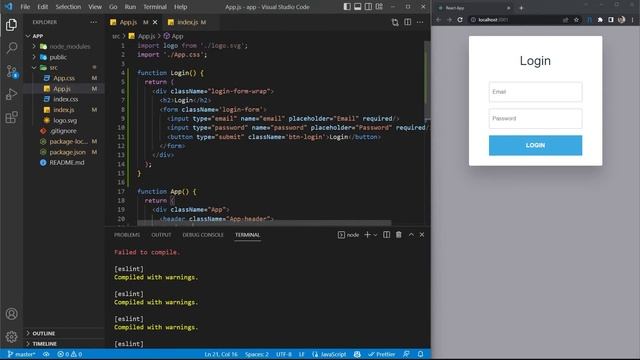Open a new browser tab
This screenshot has width=640, height=360.
pos(521,8)
